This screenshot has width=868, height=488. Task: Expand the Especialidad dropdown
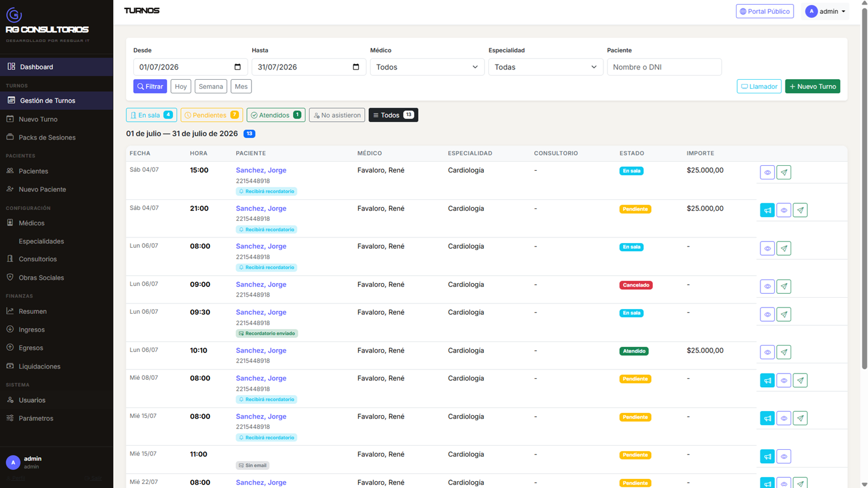545,67
